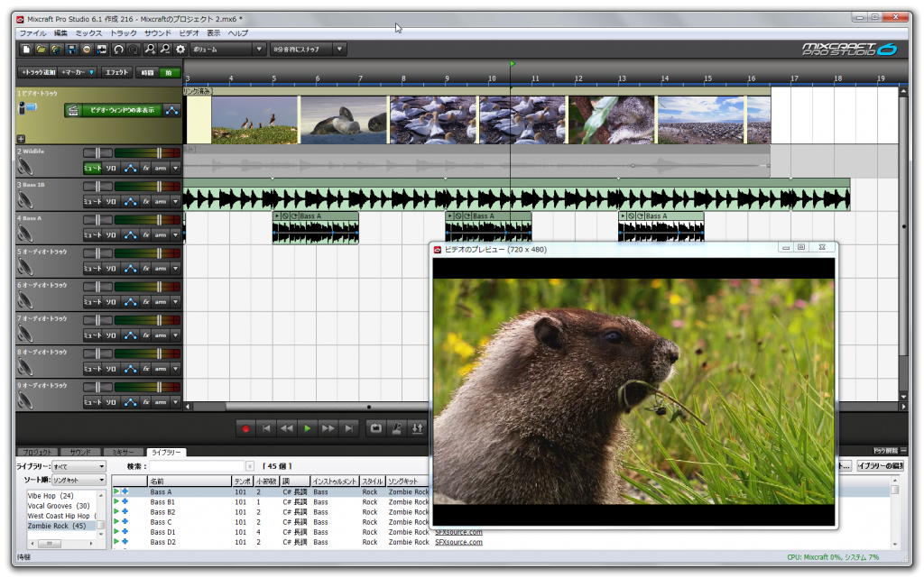Screen dimensions: 924x578
Task: Switch the timeline to beats display mode
Action: (x=169, y=72)
